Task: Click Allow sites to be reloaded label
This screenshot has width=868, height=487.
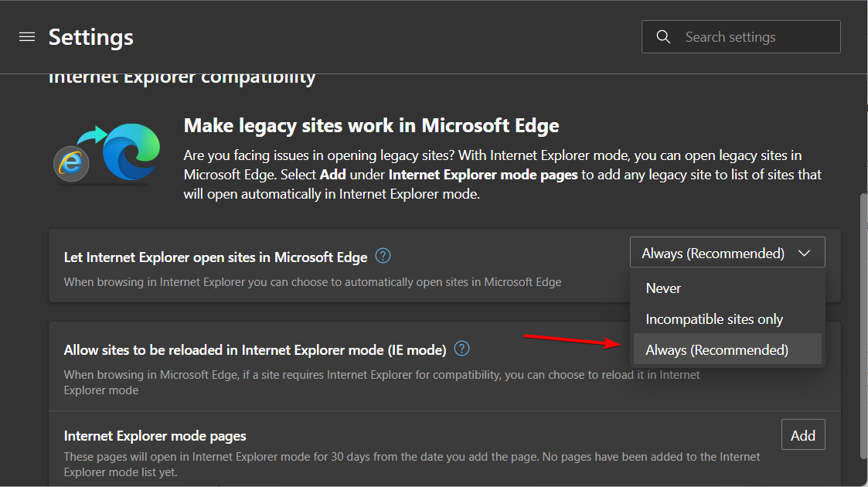Action: point(255,350)
